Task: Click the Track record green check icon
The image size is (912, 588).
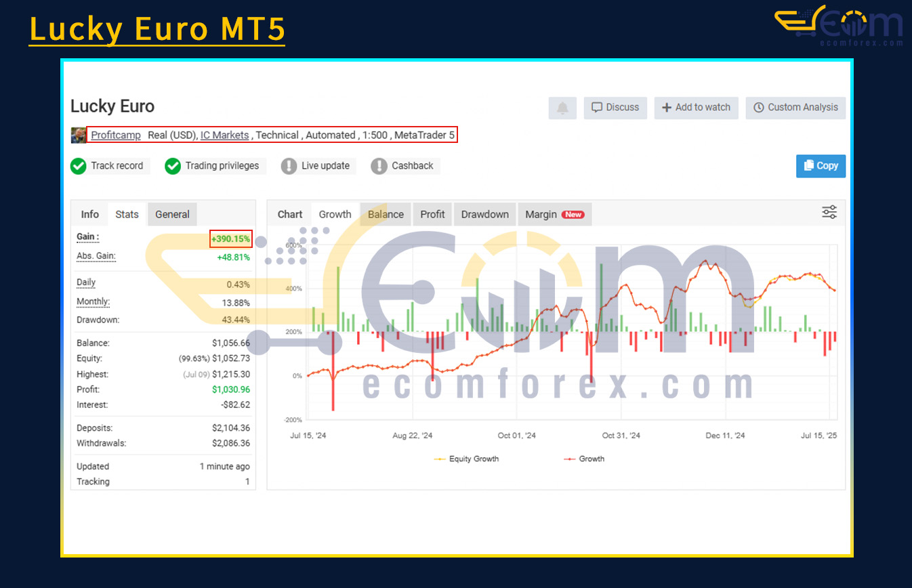Action: point(79,166)
